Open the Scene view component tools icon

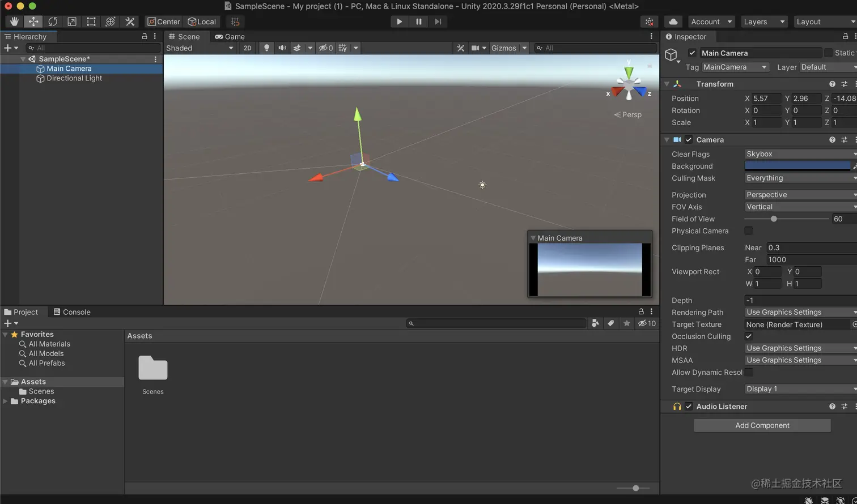(x=461, y=48)
